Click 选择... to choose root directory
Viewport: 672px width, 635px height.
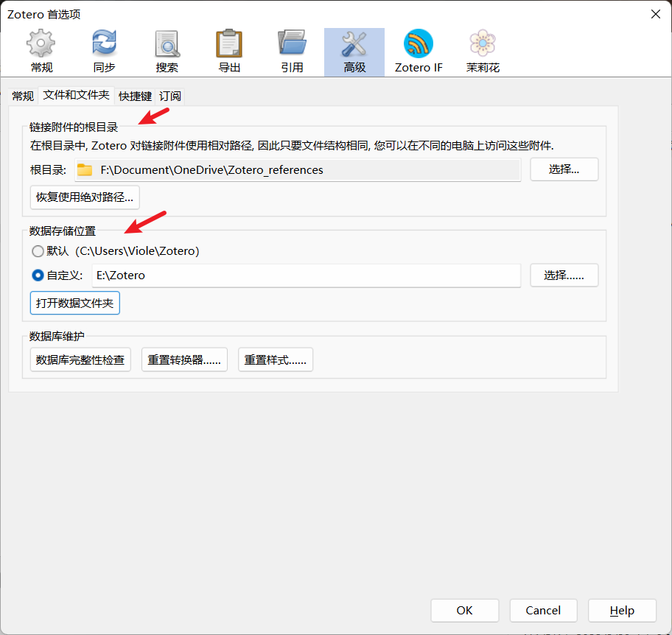pos(564,169)
